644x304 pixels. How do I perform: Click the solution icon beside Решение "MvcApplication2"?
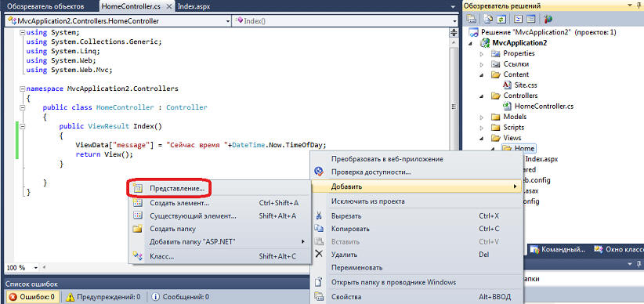click(474, 32)
